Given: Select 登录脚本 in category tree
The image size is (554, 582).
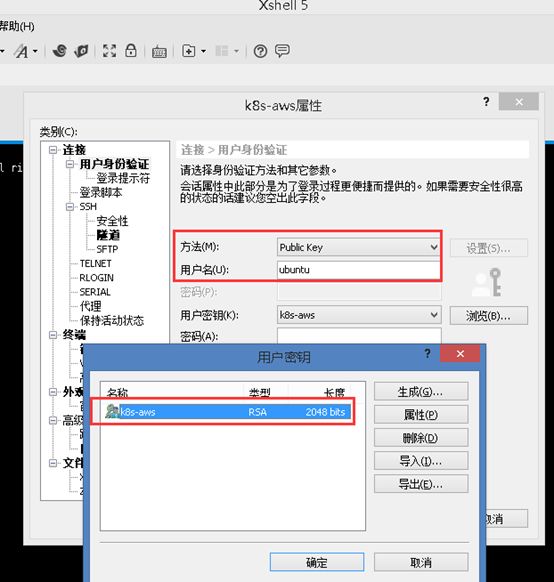Looking at the screenshot, I should pos(101,193).
